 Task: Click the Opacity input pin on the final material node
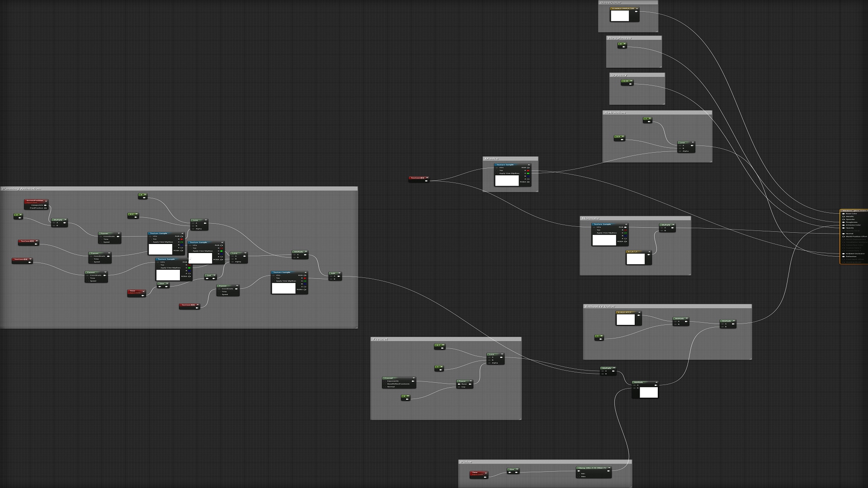coord(844,228)
